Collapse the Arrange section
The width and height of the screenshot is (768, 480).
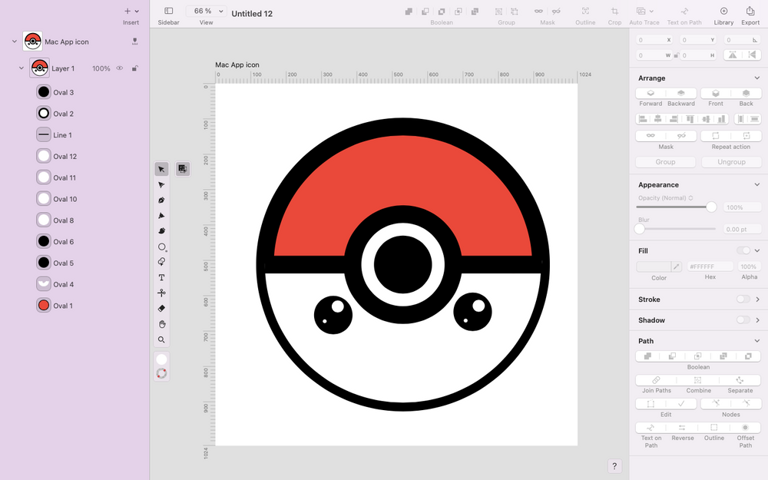coord(757,78)
